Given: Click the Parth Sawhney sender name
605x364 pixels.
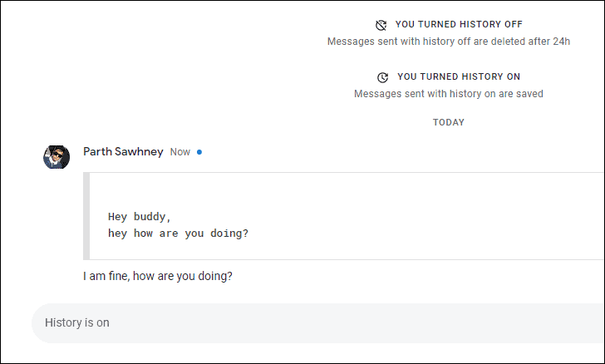Looking at the screenshot, I should [123, 152].
